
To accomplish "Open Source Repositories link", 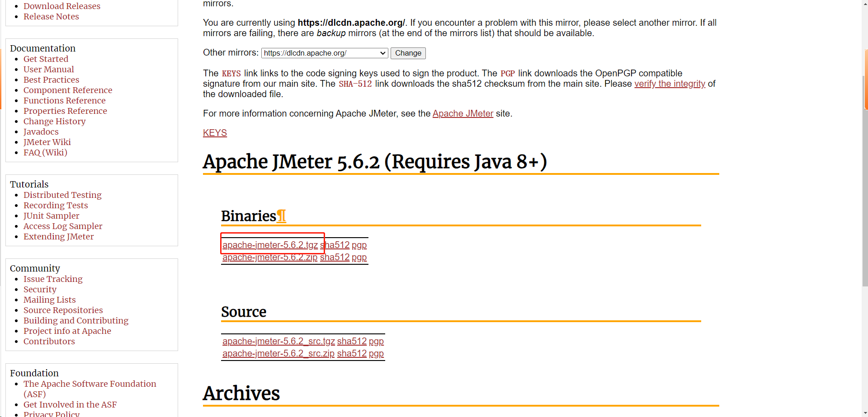I will tap(63, 310).
